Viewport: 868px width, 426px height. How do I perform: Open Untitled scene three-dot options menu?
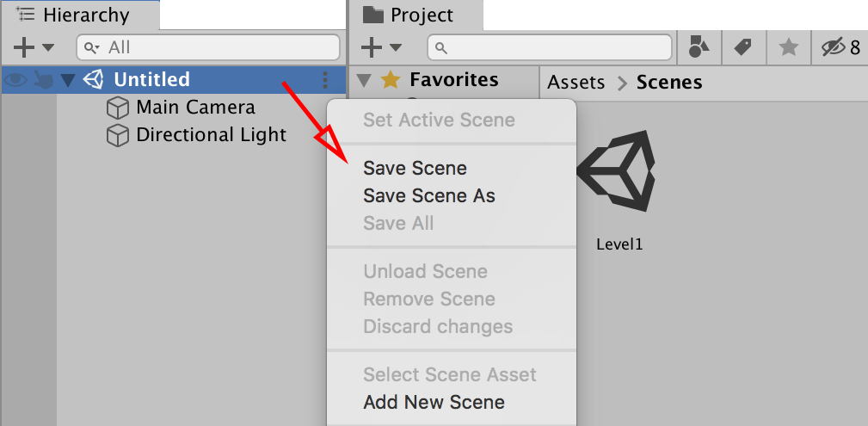tap(325, 80)
